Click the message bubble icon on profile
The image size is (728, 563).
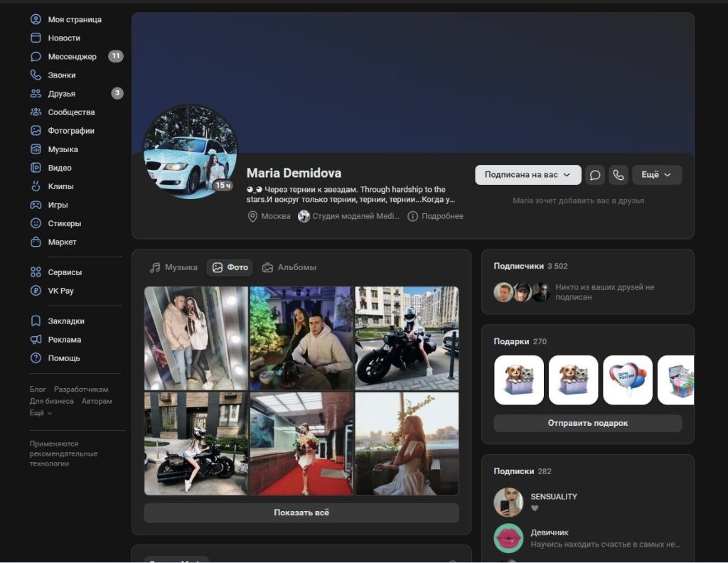(x=595, y=175)
